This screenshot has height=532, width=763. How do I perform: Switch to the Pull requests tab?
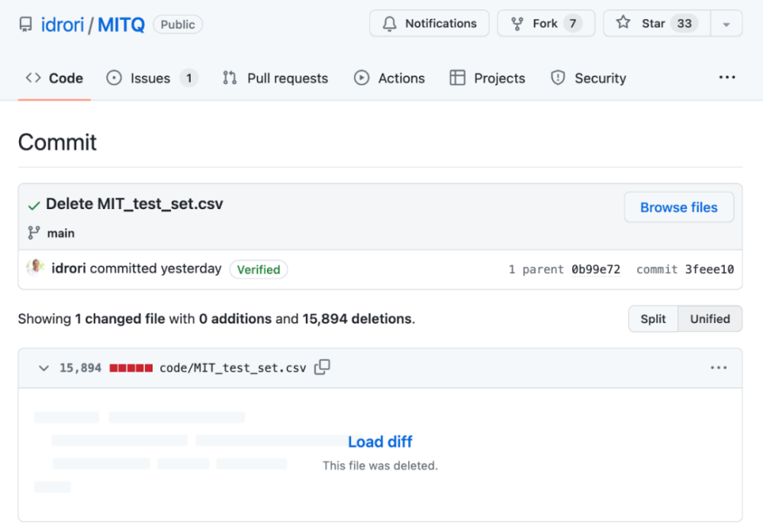pos(275,79)
